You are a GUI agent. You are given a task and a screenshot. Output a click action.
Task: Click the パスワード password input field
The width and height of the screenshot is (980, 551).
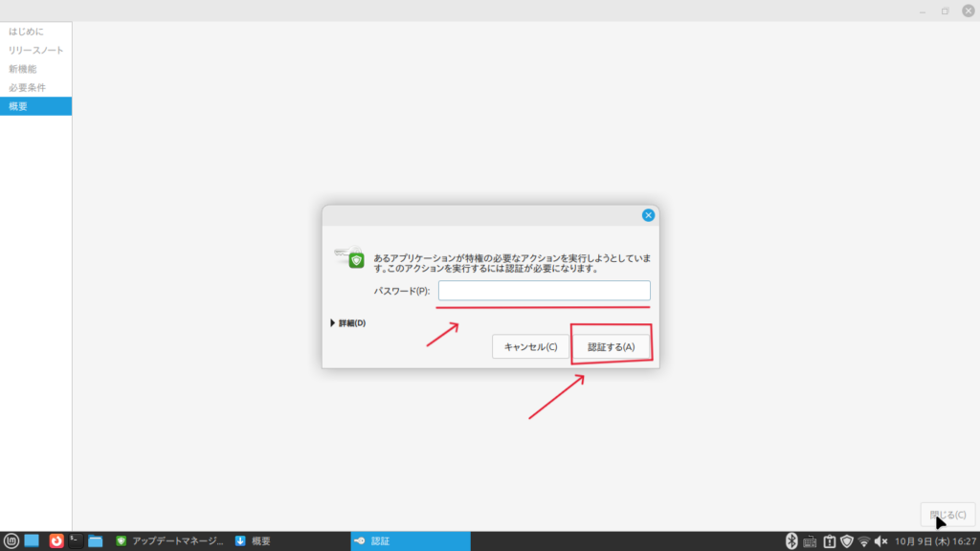(544, 290)
